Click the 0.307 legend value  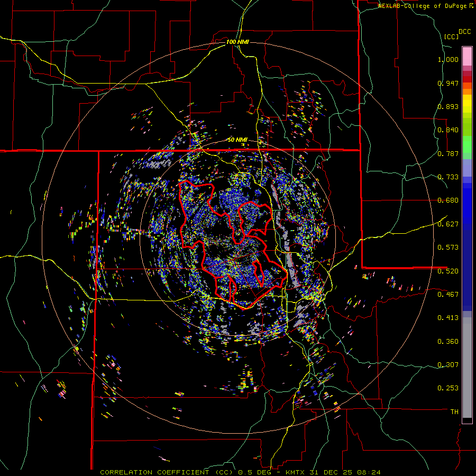click(448, 365)
